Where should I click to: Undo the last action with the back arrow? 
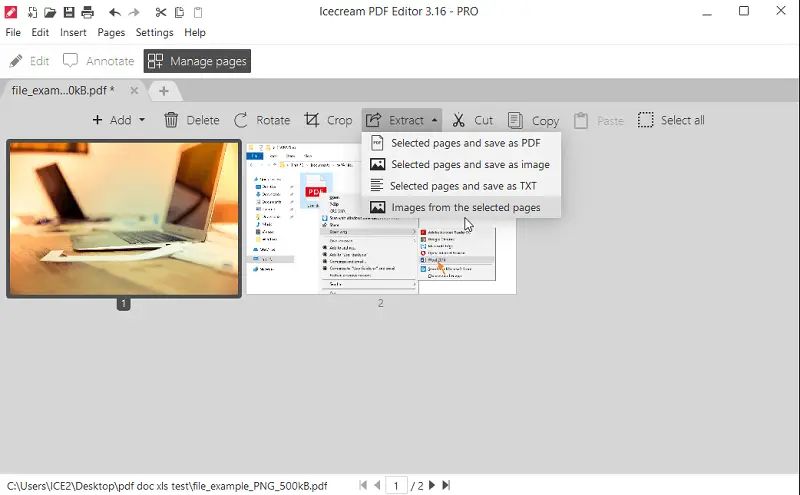click(x=114, y=12)
